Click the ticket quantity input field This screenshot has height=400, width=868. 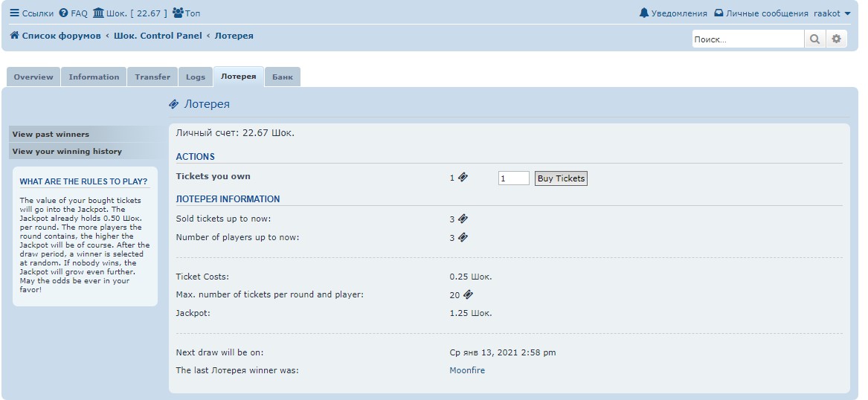[513, 178]
